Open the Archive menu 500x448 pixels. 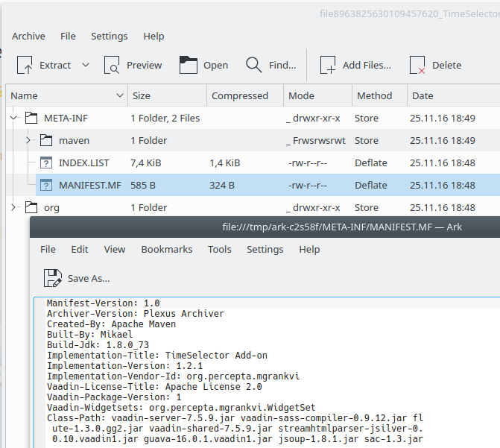pyautogui.click(x=29, y=36)
